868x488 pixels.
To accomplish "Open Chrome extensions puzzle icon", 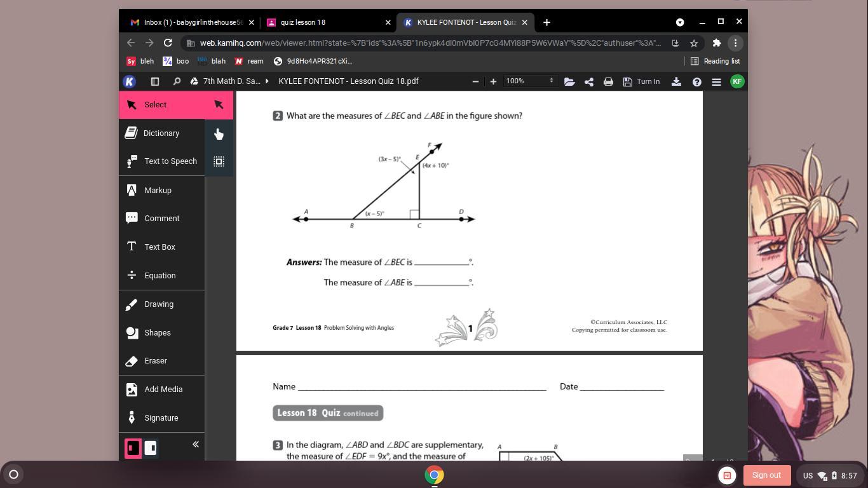I will click(x=717, y=43).
